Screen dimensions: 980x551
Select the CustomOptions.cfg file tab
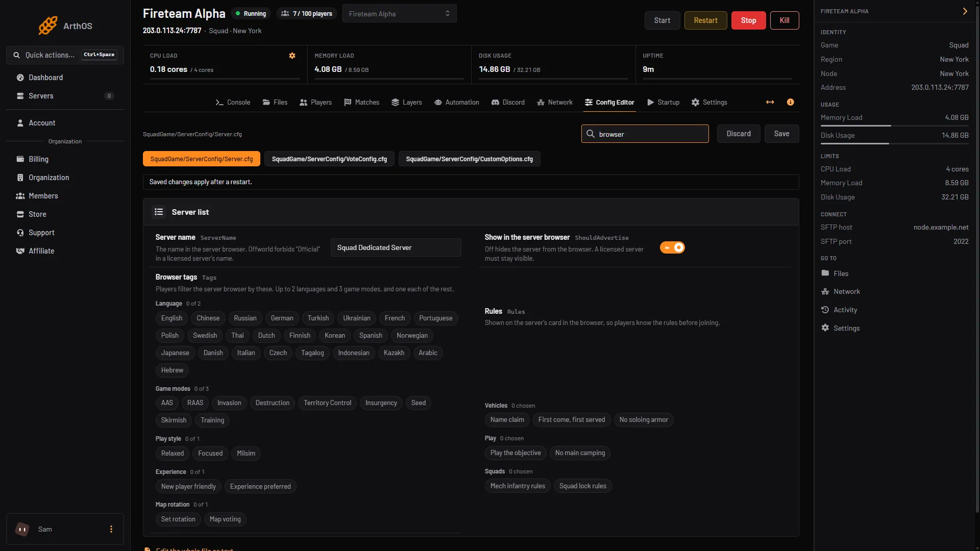point(469,159)
